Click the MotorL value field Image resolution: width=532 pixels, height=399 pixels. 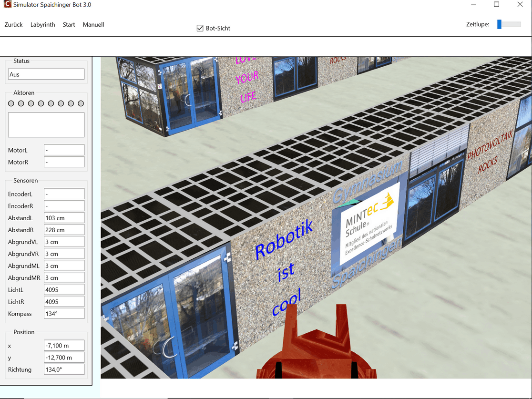coord(64,150)
